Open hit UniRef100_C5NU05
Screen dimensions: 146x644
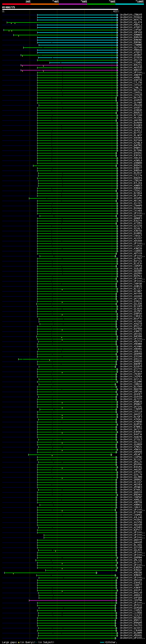point(131,15)
